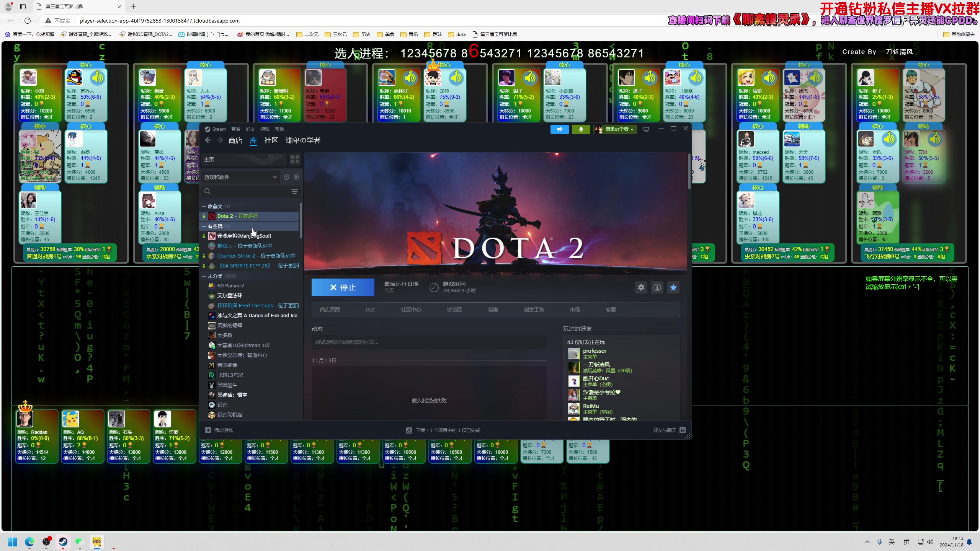980x551 pixels.
Task: Switch to 社区 tab in Steam
Action: pos(271,140)
